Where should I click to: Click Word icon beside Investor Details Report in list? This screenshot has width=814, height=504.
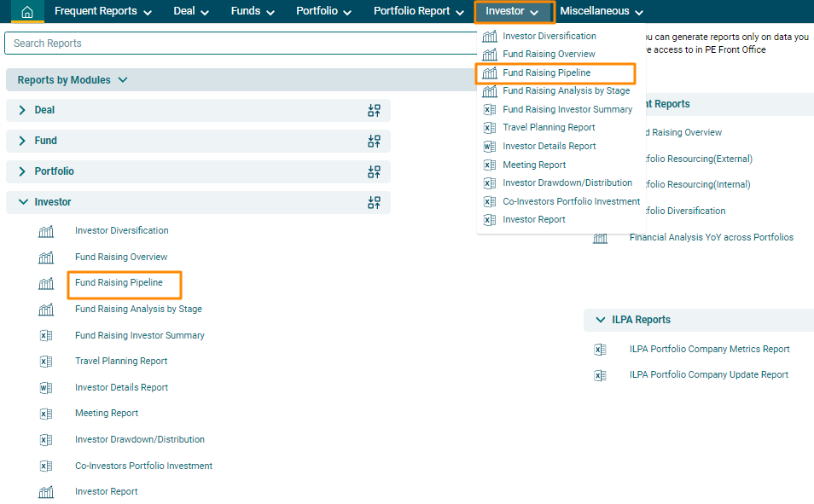[46, 388]
